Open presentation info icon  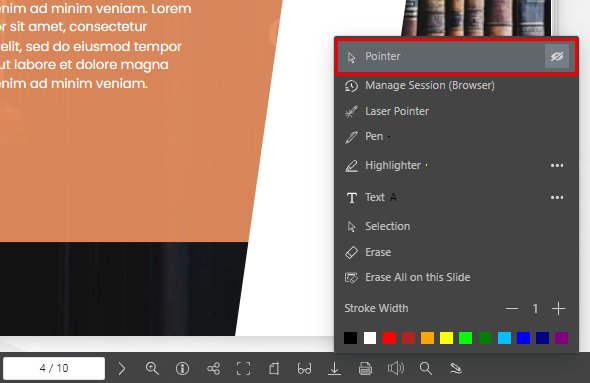pyautogui.click(x=182, y=369)
